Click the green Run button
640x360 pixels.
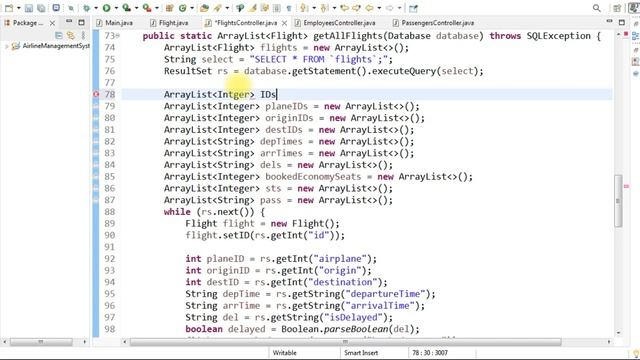(106, 8)
